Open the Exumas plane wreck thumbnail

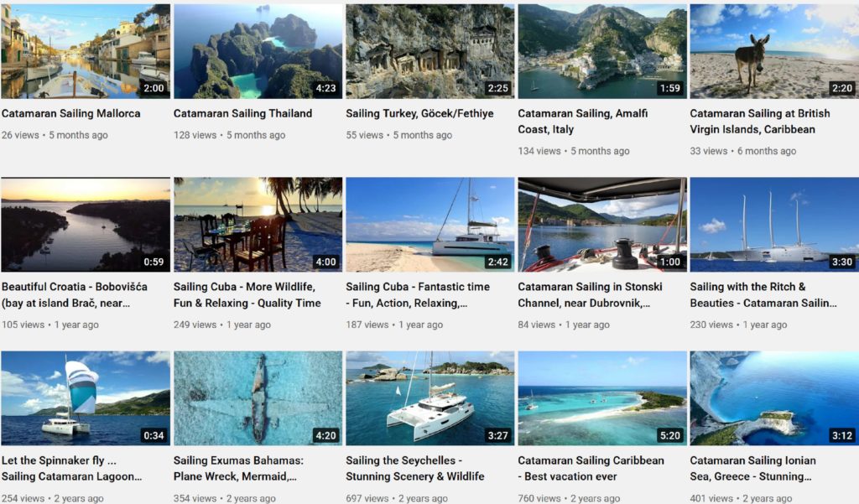[x=258, y=398]
